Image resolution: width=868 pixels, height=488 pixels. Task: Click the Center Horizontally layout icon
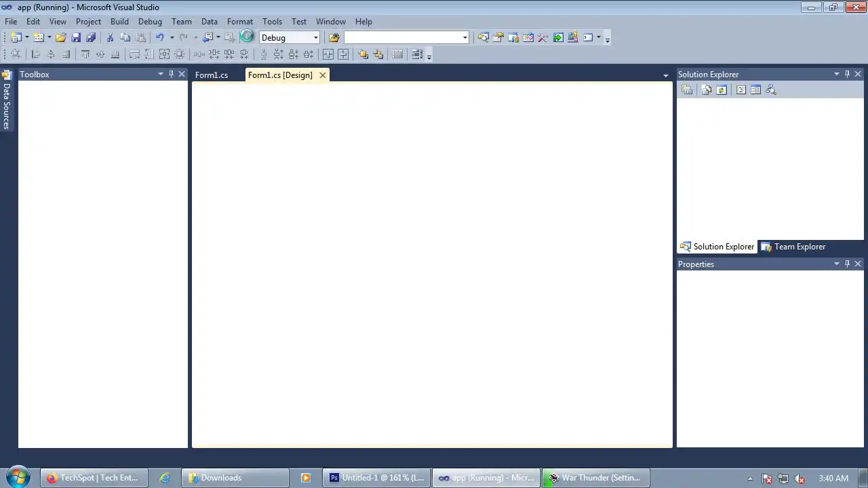click(x=328, y=54)
